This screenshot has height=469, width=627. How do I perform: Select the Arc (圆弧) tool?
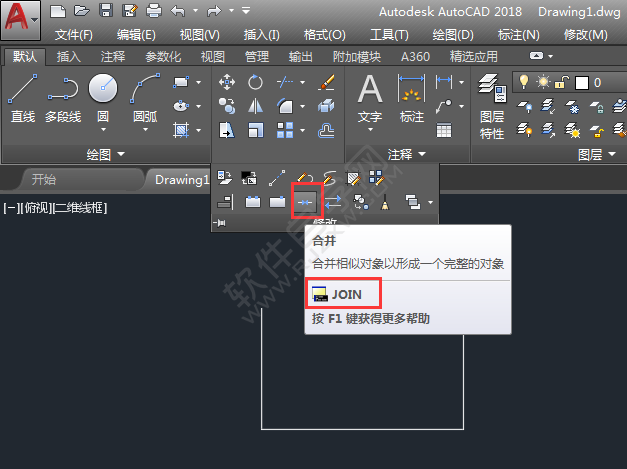(145, 98)
